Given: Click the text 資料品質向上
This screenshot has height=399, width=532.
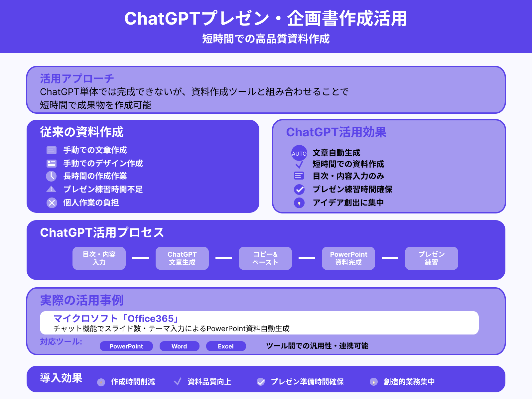Looking at the screenshot, I should point(209,382).
